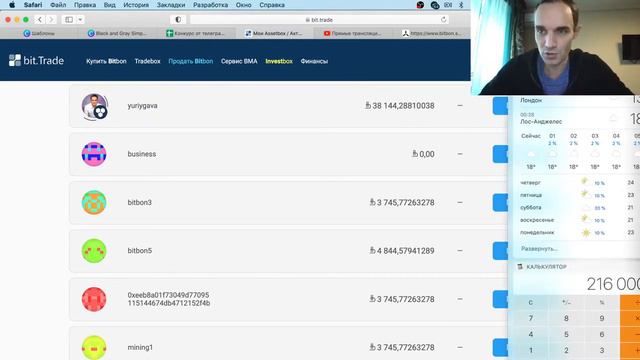This screenshot has width=640, height=360.
Task: Select the yuriygava account name
Action: tap(142, 106)
